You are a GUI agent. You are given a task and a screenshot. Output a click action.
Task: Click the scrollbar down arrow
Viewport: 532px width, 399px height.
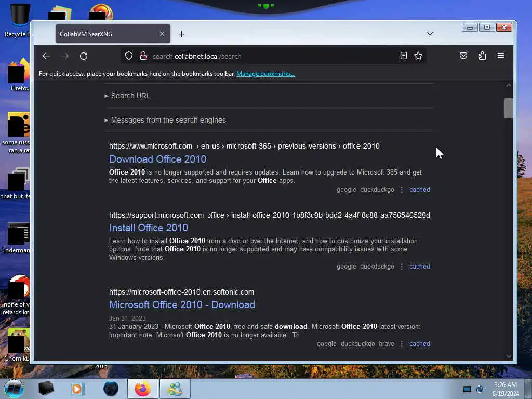[509, 356]
